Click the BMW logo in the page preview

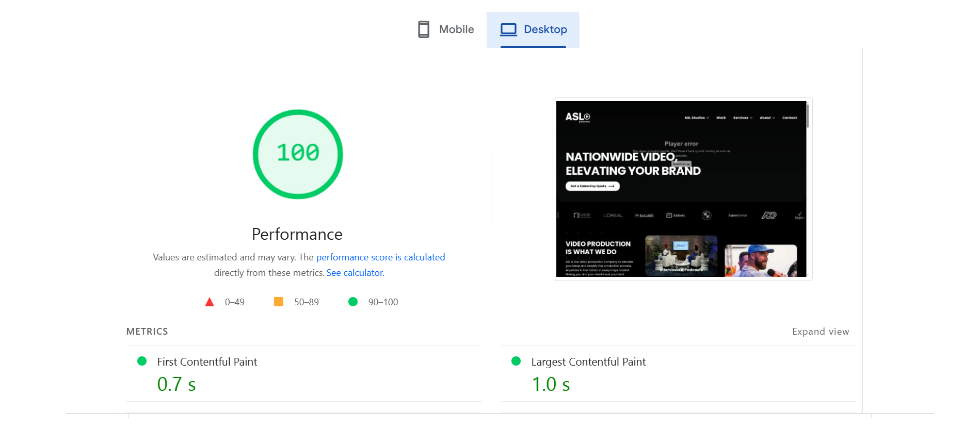click(x=706, y=216)
